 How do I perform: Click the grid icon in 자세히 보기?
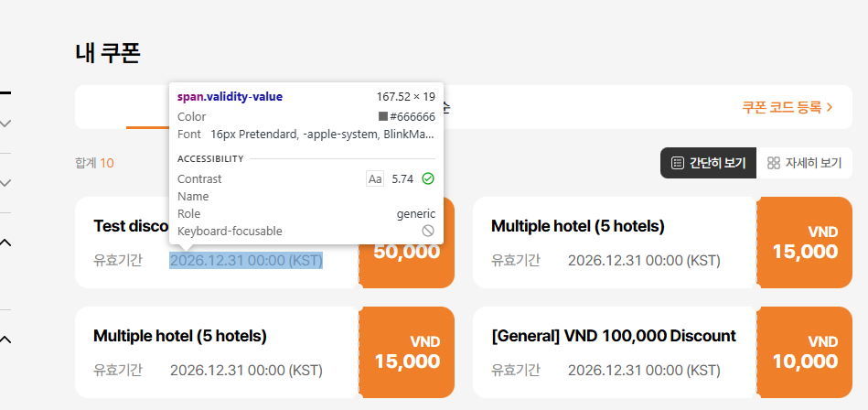pos(774,163)
